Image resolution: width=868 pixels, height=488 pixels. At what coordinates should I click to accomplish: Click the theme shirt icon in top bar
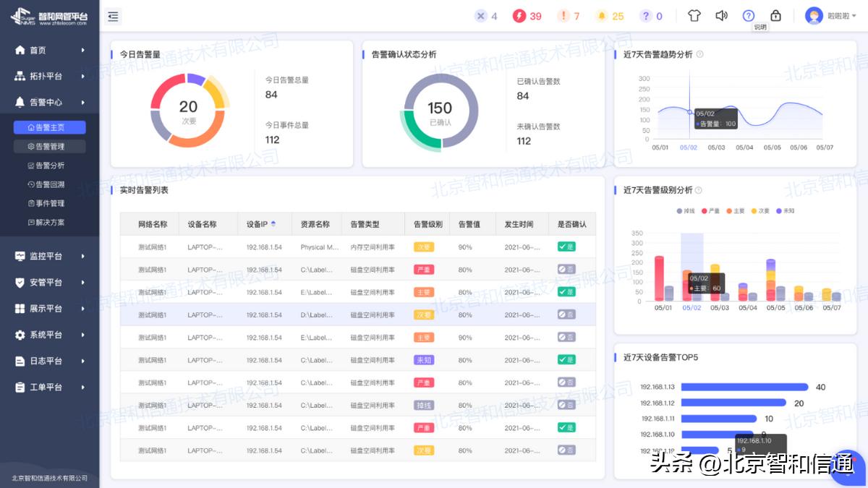693,15
